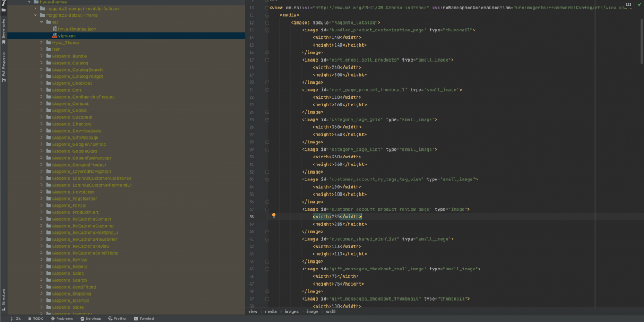
Task: Click the etc folder icon
Action: point(48,22)
